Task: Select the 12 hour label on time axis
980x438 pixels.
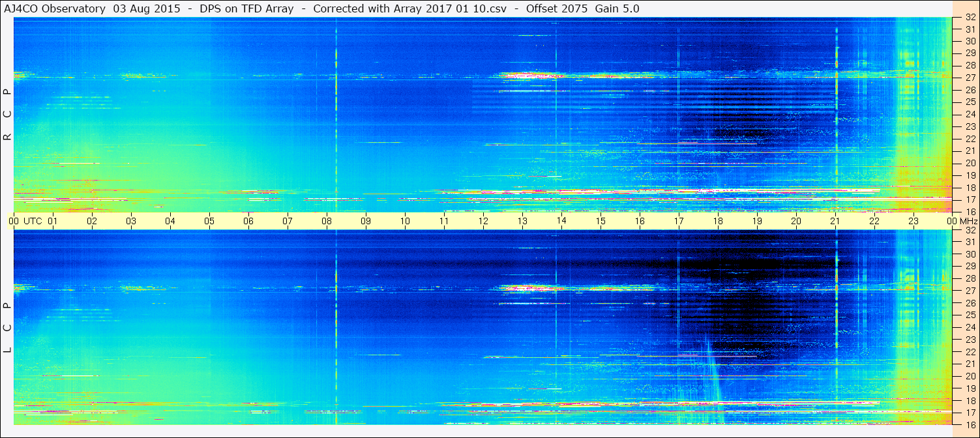Action: [x=483, y=221]
